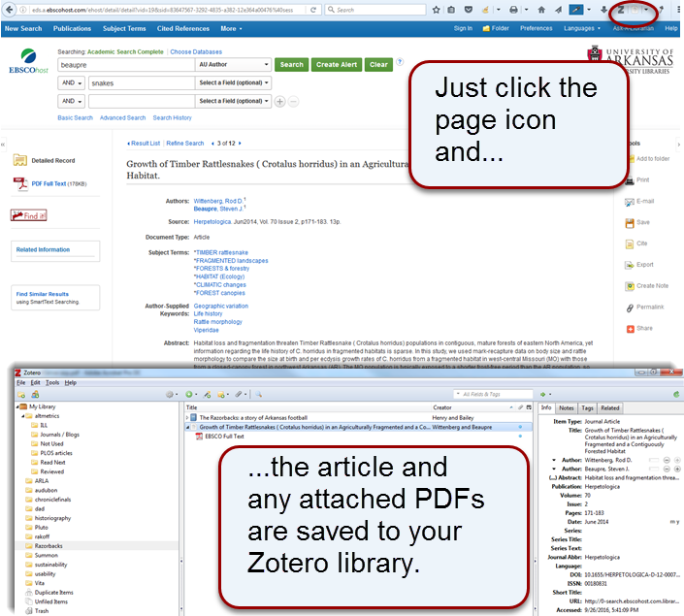Image resolution: width=684 pixels, height=616 pixels.
Task: Open the Advanced Search link
Action: tap(122, 117)
